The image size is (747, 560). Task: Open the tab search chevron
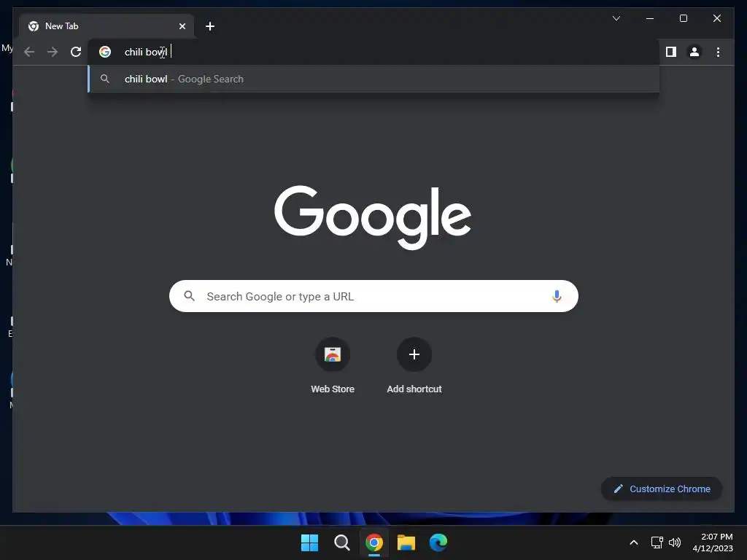(616, 18)
